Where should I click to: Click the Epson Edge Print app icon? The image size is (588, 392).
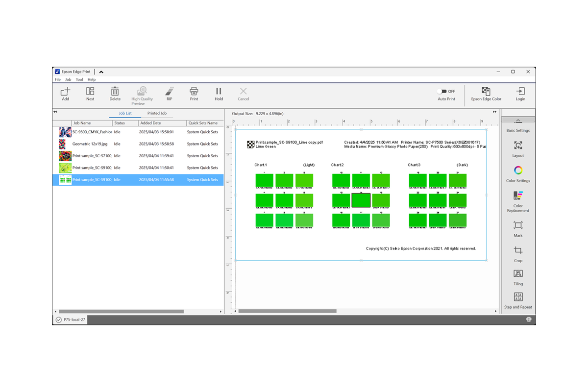click(57, 72)
